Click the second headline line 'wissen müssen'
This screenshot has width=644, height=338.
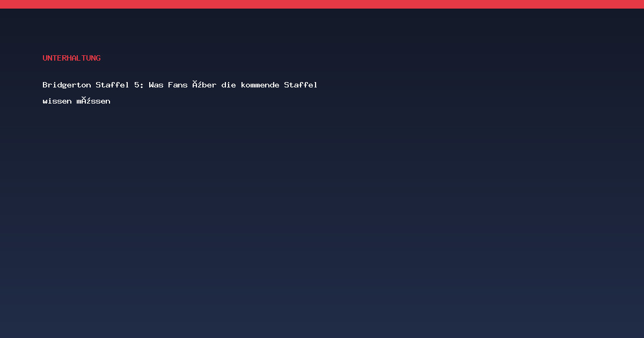point(76,101)
